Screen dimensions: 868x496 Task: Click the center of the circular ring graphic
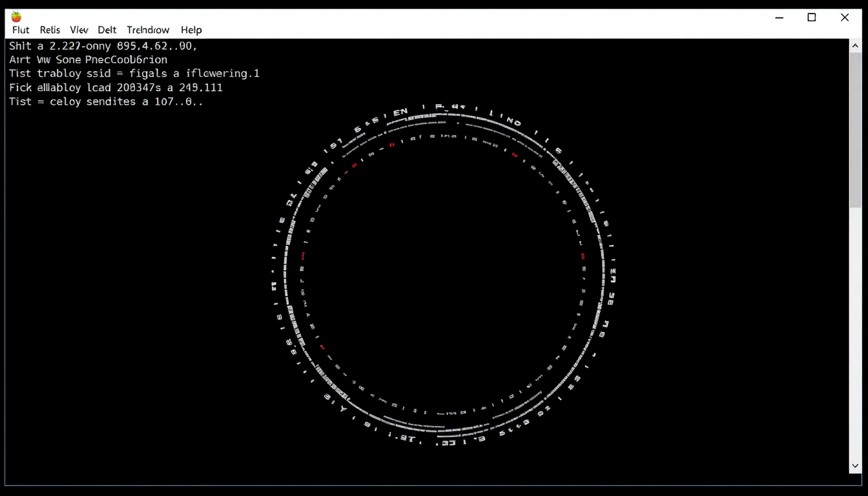[444, 274]
